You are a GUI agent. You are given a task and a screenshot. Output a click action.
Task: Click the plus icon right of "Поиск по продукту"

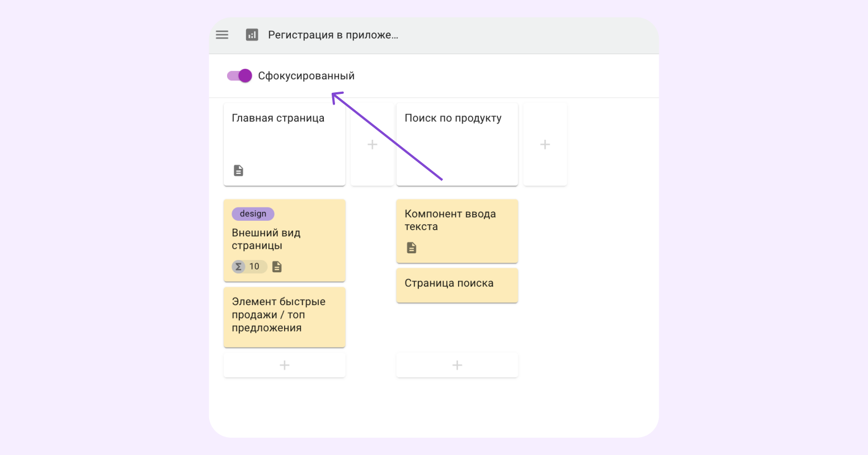point(545,144)
